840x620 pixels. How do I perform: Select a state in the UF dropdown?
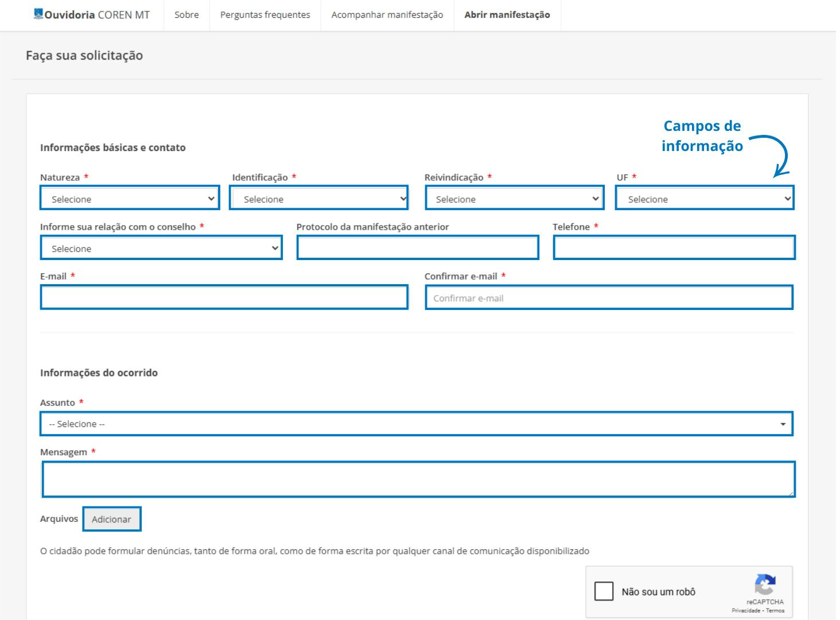click(705, 199)
